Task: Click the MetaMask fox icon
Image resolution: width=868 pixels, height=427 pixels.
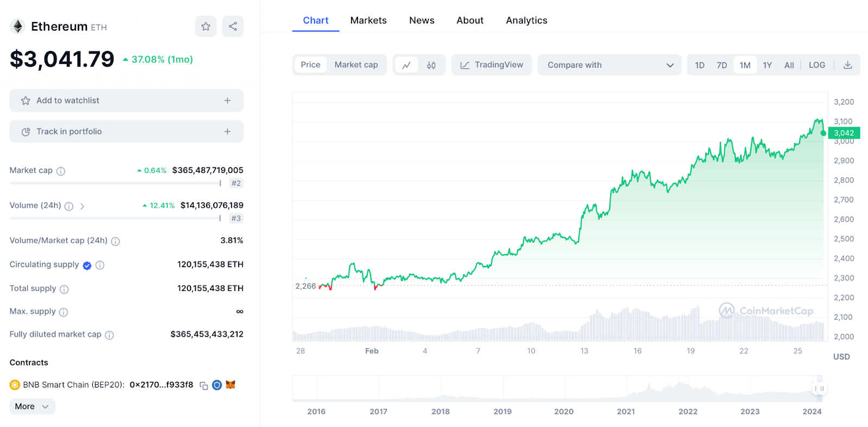Action: click(231, 385)
